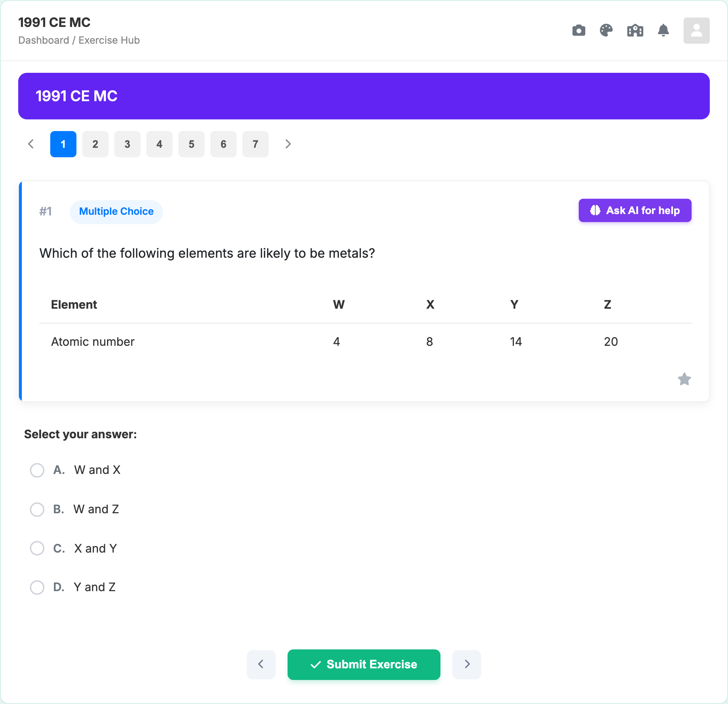Image resolution: width=728 pixels, height=704 pixels.
Task: Click the brain icon on Ask AI button
Action: pyautogui.click(x=595, y=211)
